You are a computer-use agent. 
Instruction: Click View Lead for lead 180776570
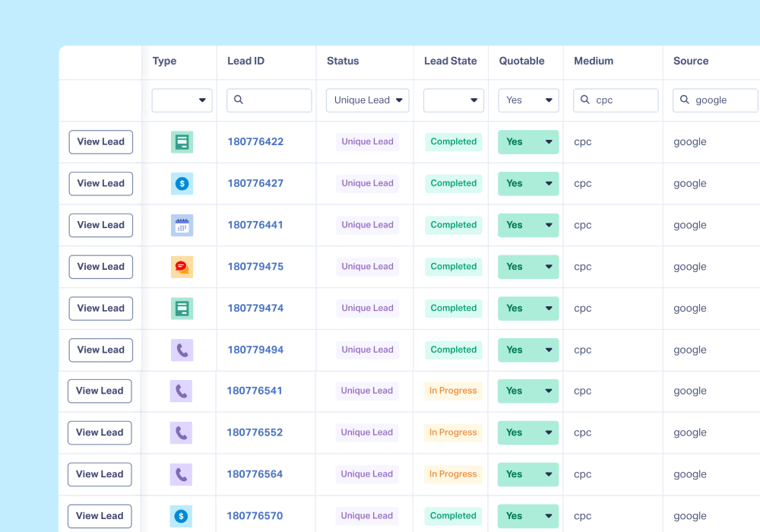(100, 516)
